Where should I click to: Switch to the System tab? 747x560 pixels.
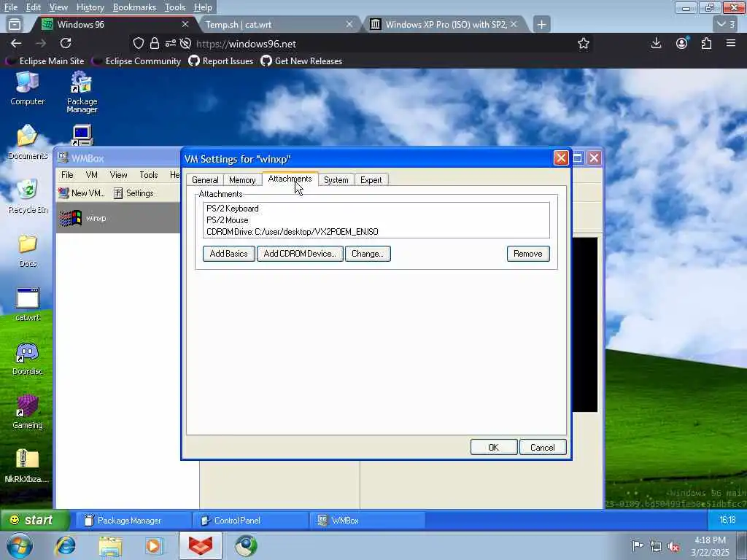point(336,180)
